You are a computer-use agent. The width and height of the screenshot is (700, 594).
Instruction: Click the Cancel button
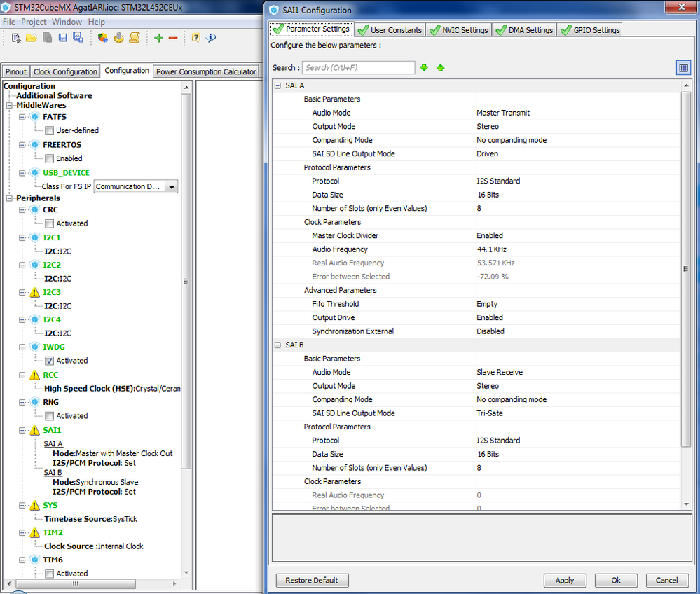point(666,581)
